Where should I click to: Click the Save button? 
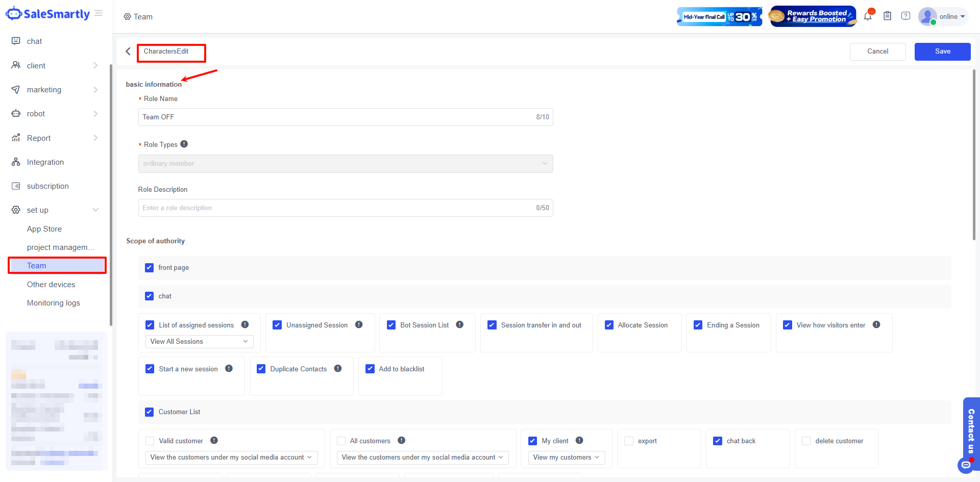(x=942, y=52)
